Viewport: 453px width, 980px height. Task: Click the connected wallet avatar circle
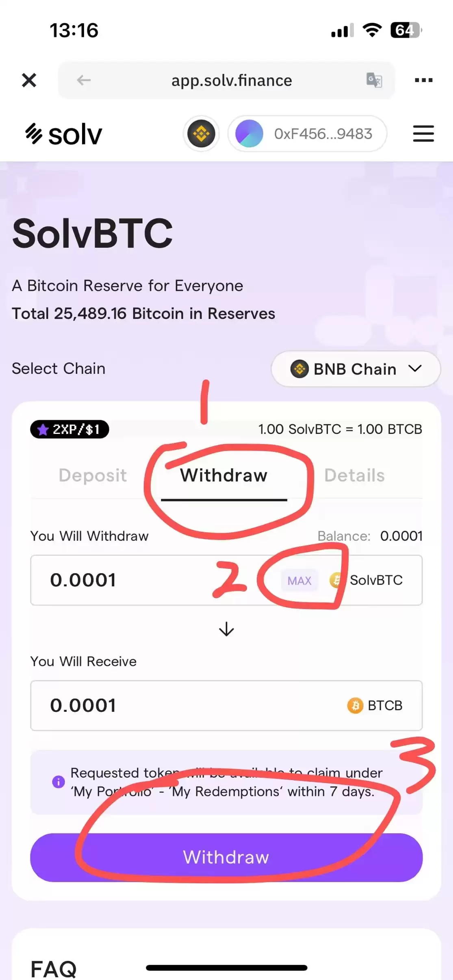(x=249, y=134)
